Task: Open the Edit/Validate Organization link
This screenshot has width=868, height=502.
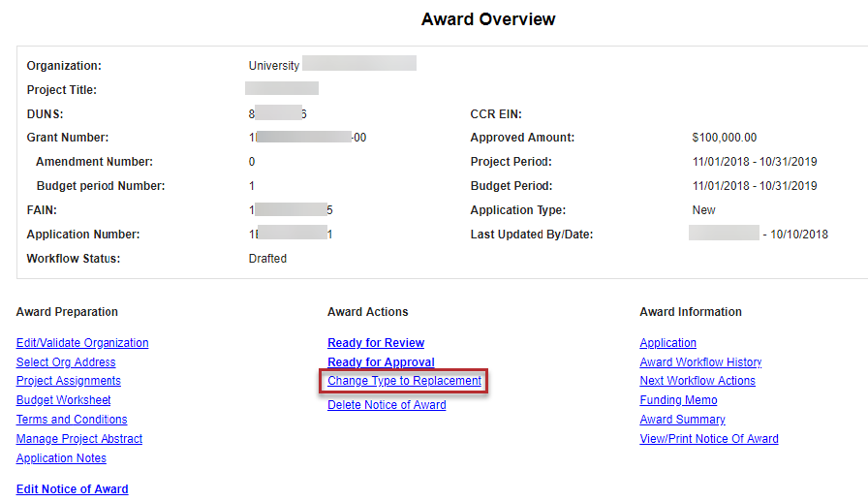Action: coord(82,343)
